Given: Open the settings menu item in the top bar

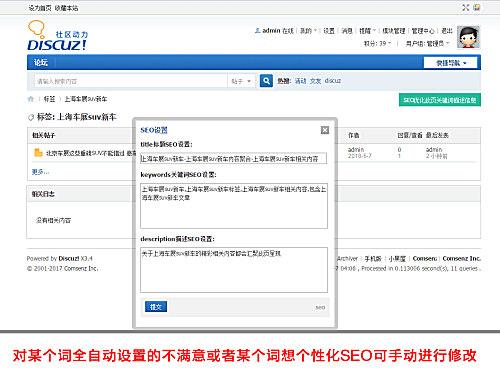Looking at the screenshot, I should point(329,31).
